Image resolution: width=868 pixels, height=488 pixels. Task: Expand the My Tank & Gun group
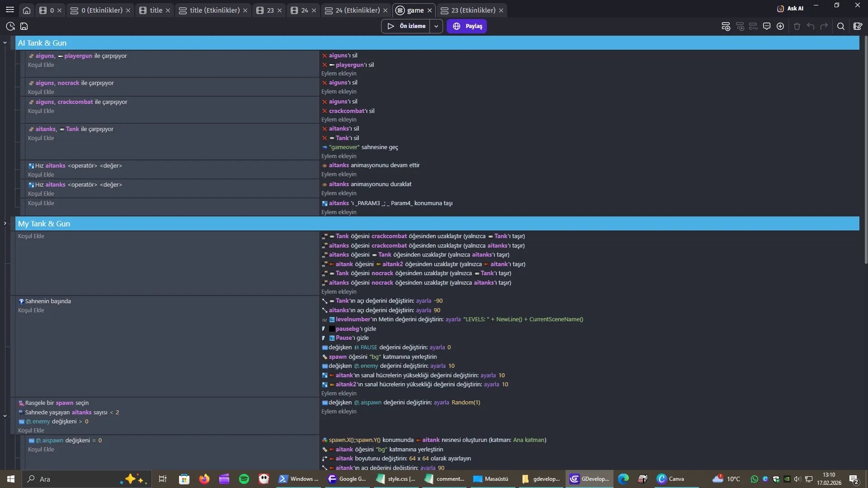coord(5,223)
